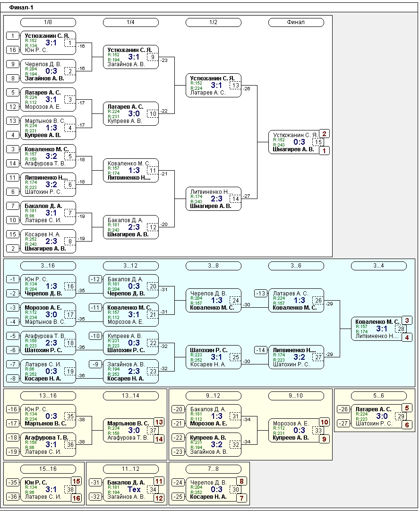
Task: Click the 15...16 round header
Action: [48, 469]
